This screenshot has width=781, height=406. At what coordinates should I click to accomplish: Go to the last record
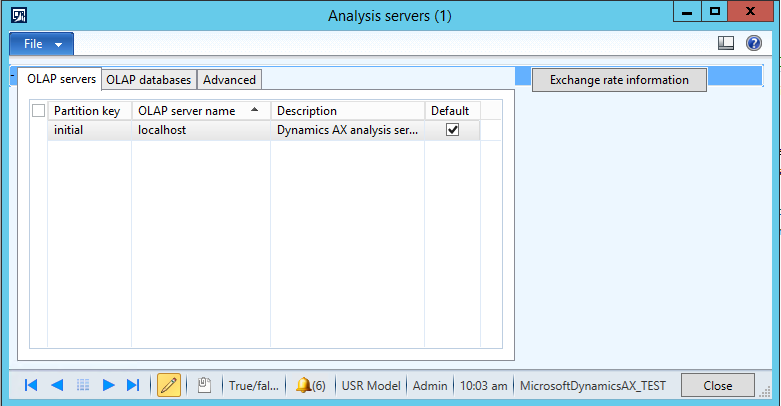[x=133, y=385]
